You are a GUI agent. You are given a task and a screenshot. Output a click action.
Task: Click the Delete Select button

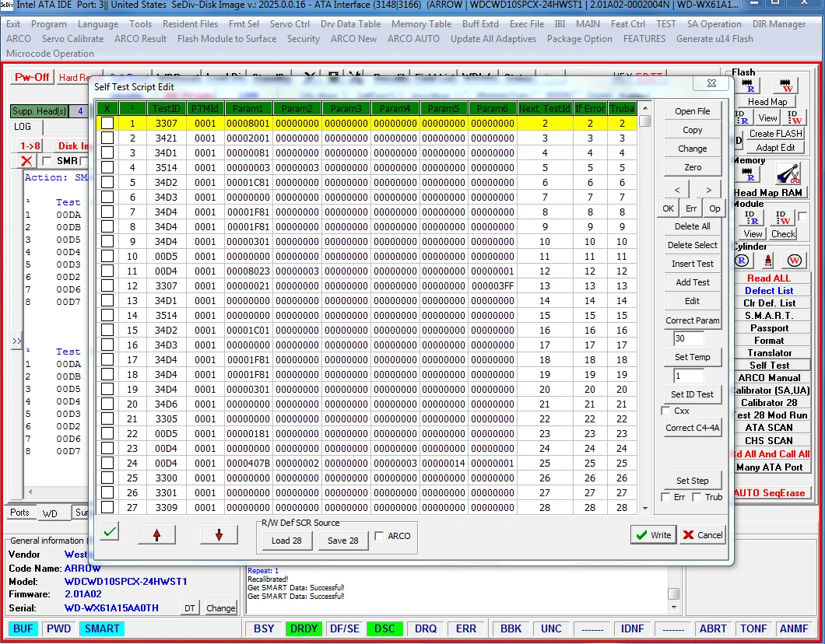693,245
